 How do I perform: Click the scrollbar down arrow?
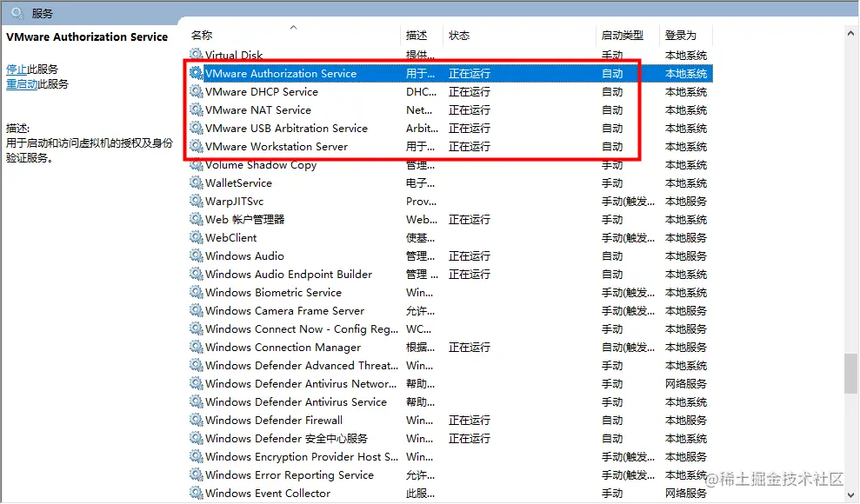pos(850,494)
